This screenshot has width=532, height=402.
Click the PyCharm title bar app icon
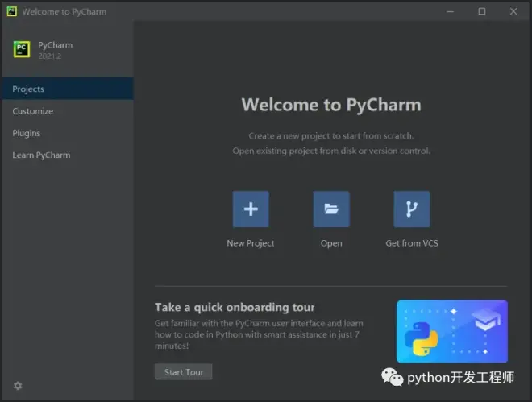[12, 11]
